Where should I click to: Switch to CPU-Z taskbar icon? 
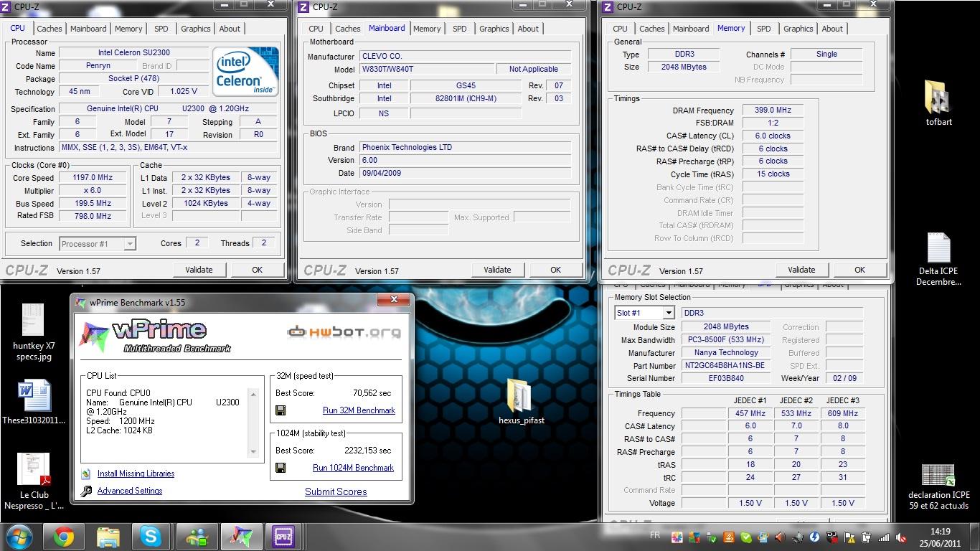(283, 537)
